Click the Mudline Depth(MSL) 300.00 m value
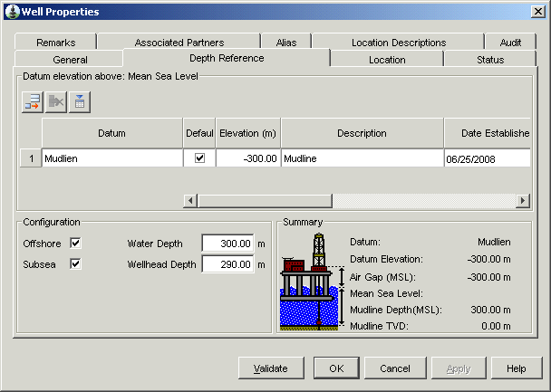The width and height of the screenshot is (551, 392). [490, 310]
